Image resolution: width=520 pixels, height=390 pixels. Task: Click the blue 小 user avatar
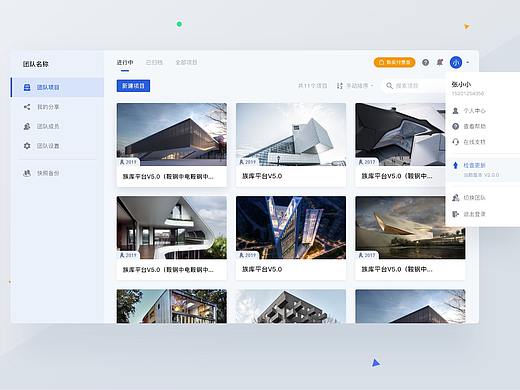456,62
